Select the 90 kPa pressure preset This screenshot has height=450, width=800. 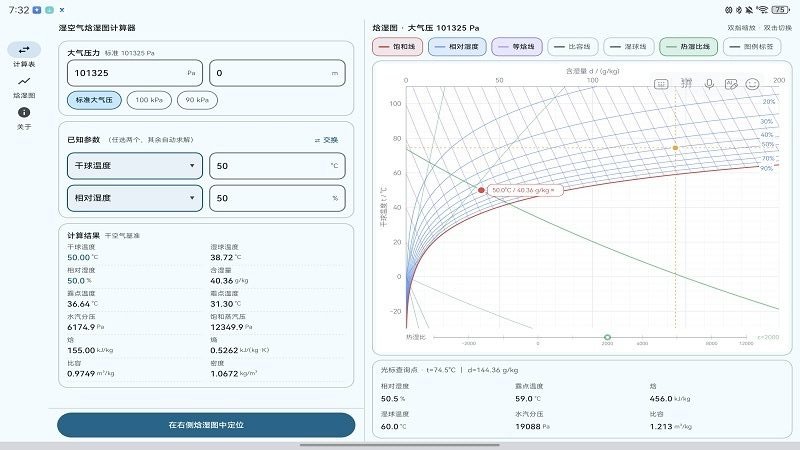(x=197, y=100)
